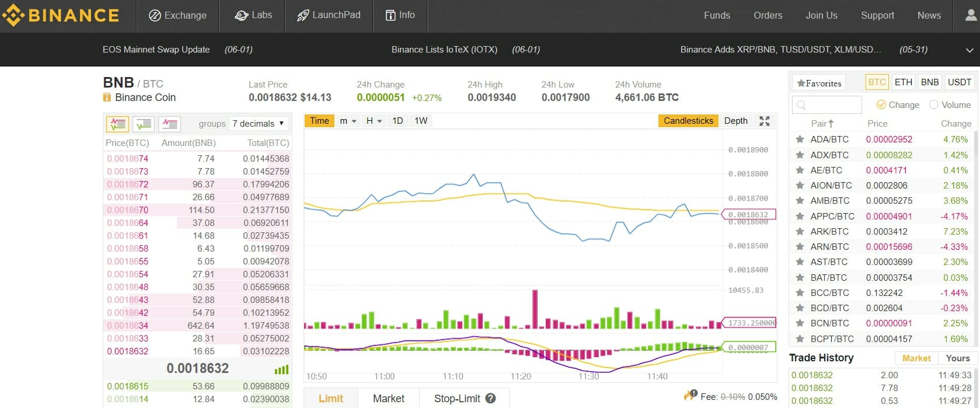Click the Binance Coin info icon
This screenshot has height=408, width=980.
click(107, 97)
